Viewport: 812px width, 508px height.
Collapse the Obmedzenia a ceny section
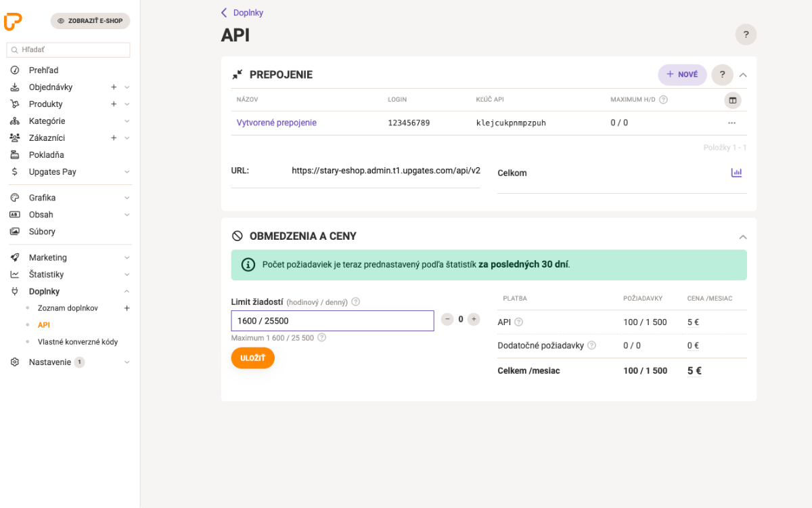pos(743,237)
